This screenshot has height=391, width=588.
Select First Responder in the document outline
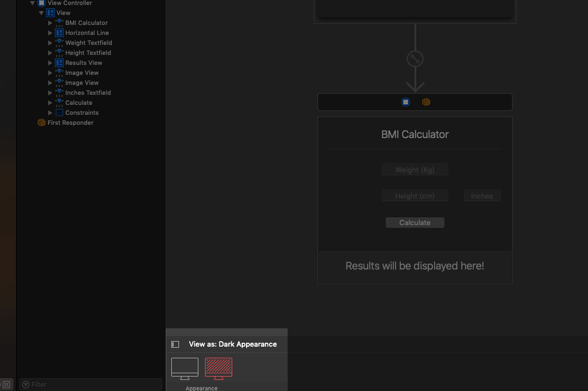[x=70, y=123]
